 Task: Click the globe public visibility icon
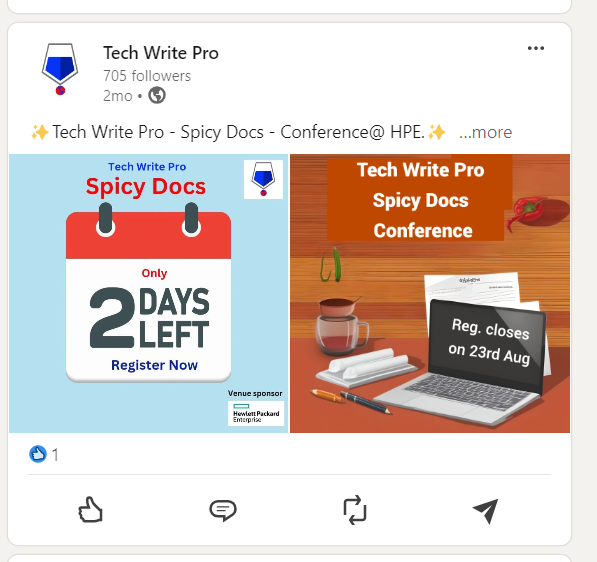click(x=157, y=95)
